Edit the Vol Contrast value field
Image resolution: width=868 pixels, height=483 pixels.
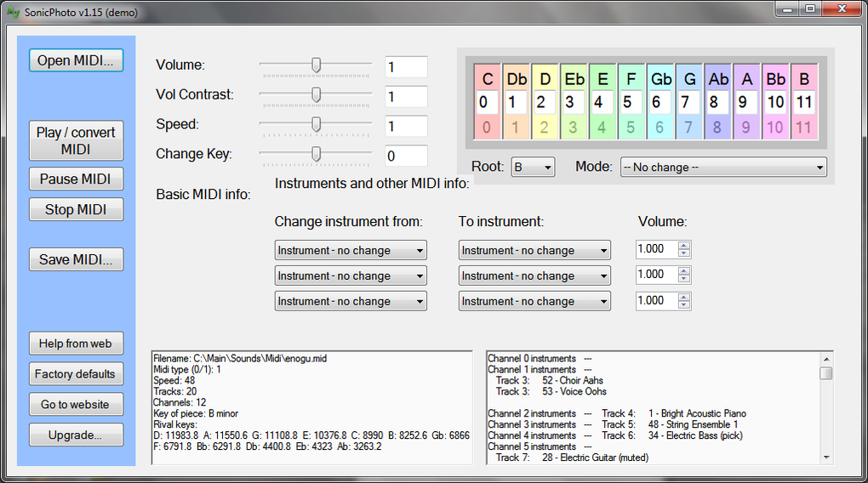tap(406, 97)
